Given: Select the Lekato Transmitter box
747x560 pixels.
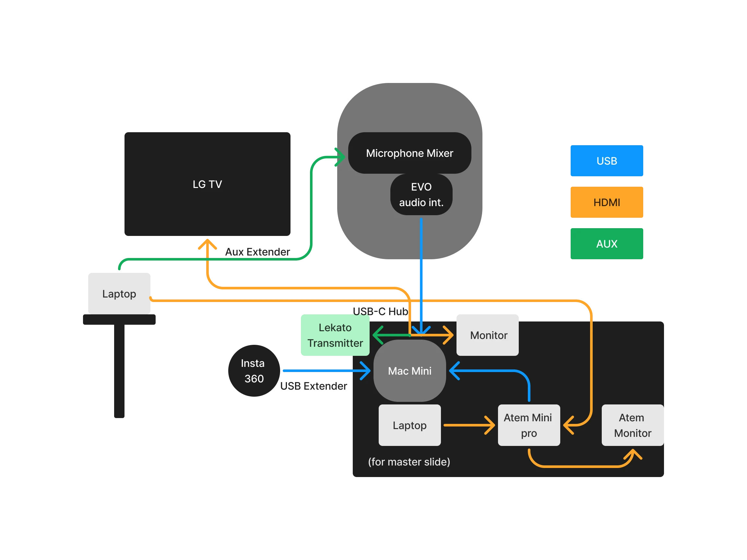Looking at the screenshot, I should [335, 335].
